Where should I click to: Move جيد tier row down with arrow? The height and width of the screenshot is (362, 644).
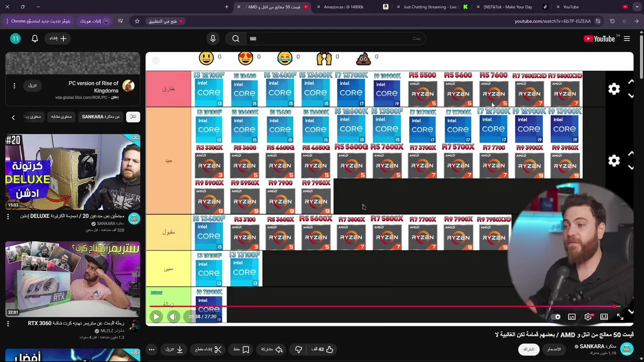point(631,167)
